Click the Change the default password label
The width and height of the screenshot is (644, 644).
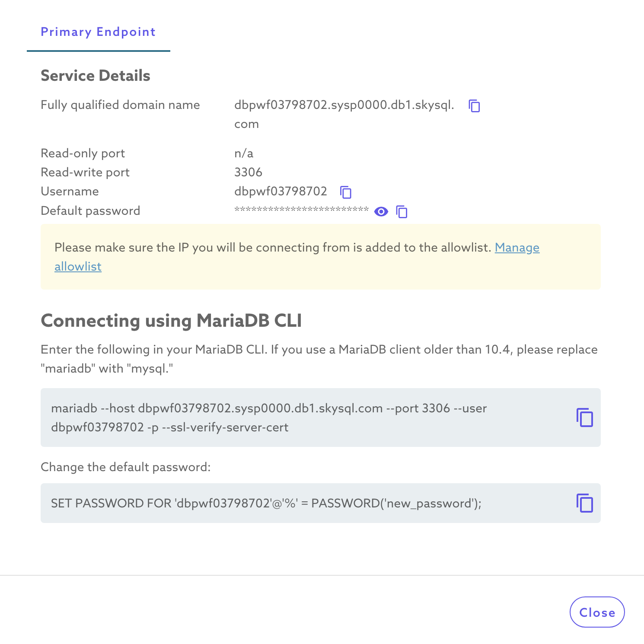125,467
